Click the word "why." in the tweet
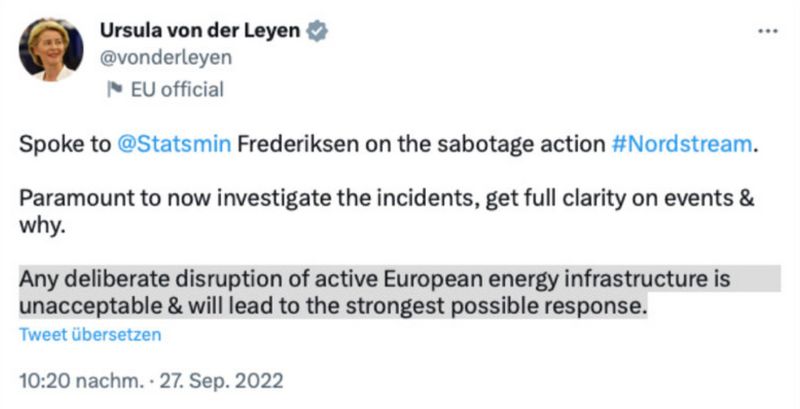Viewport: 800px width, 409px height. (x=40, y=222)
